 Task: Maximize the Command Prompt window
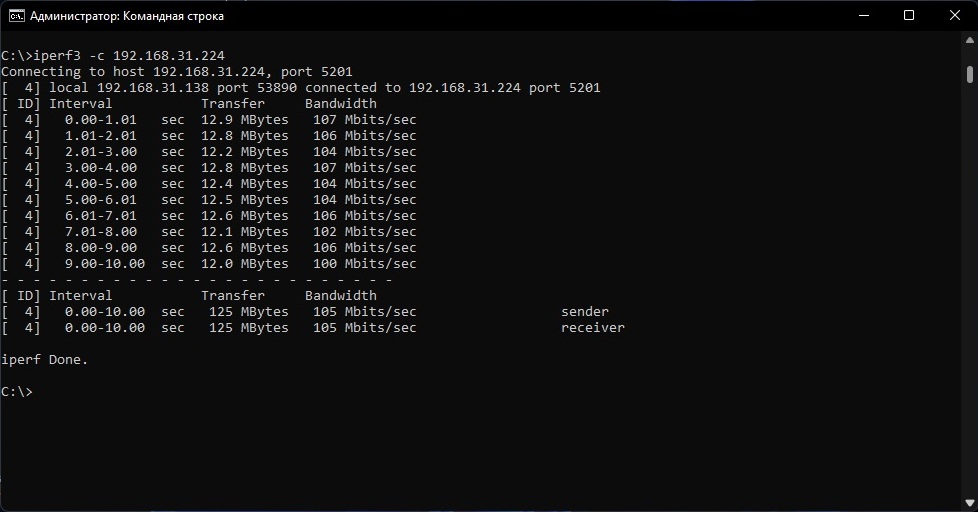909,16
